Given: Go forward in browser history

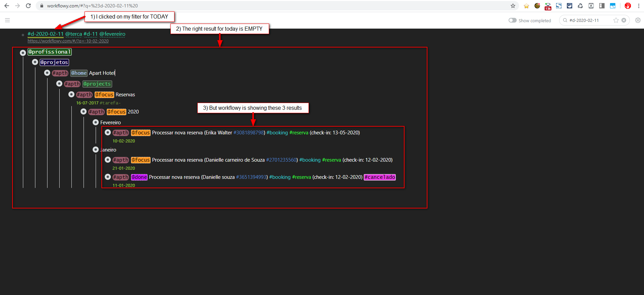Looking at the screenshot, I should point(18,6).
